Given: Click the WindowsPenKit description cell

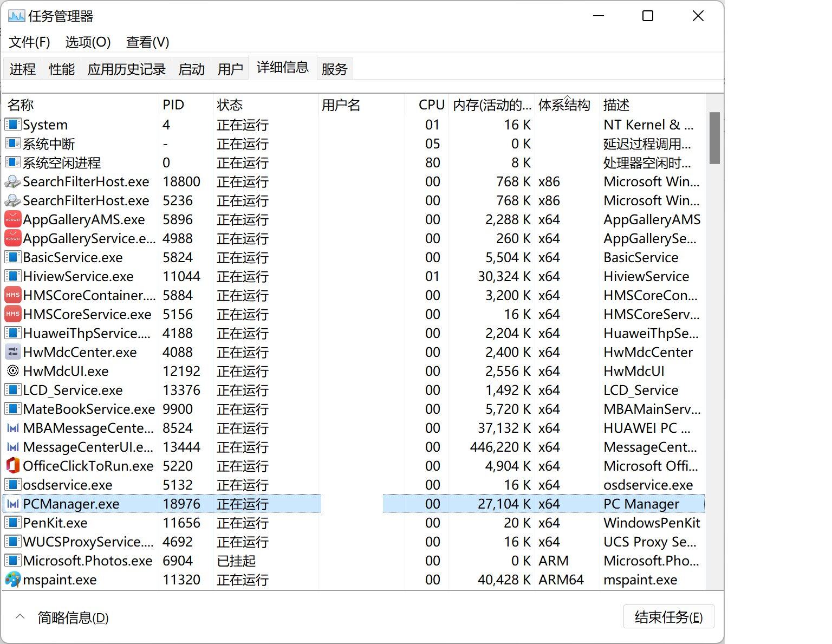Looking at the screenshot, I should click(x=652, y=523).
